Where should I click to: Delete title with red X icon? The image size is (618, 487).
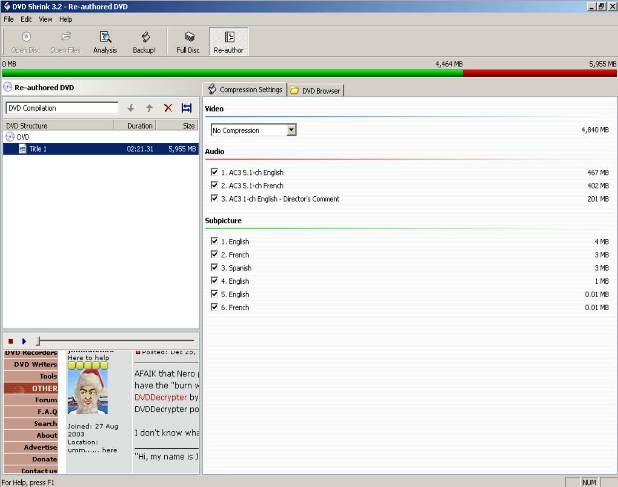[x=168, y=108]
